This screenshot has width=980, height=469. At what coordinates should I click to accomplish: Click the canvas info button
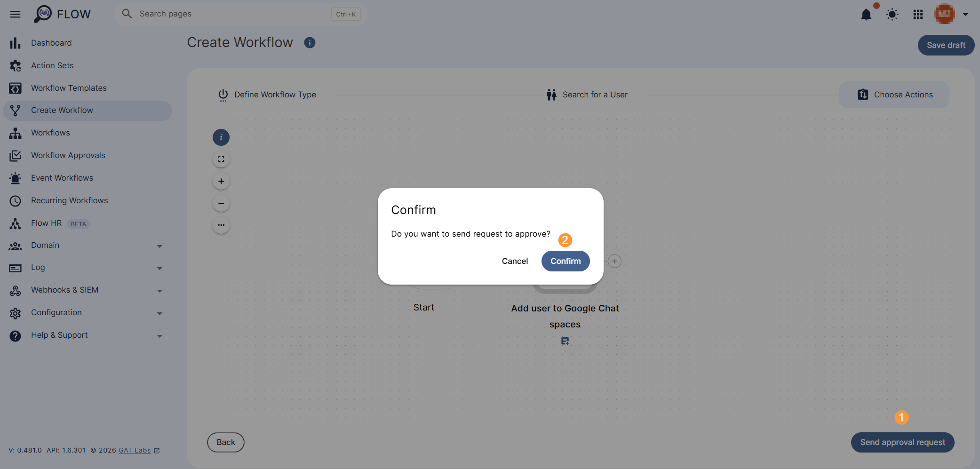click(x=221, y=137)
